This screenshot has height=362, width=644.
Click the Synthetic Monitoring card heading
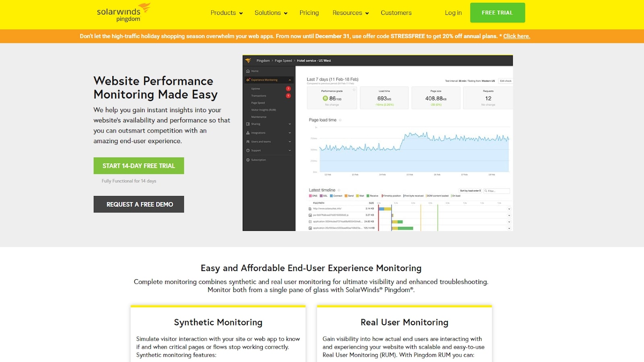pos(218,322)
